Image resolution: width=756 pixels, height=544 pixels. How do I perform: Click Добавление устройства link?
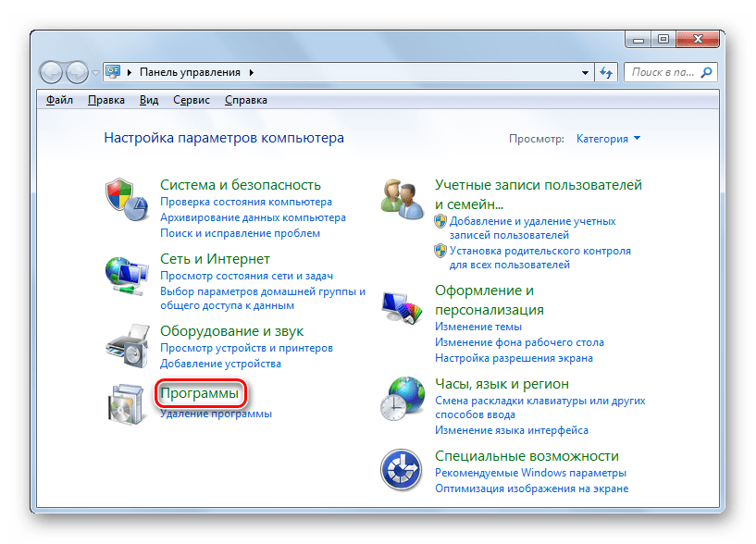[221, 364]
